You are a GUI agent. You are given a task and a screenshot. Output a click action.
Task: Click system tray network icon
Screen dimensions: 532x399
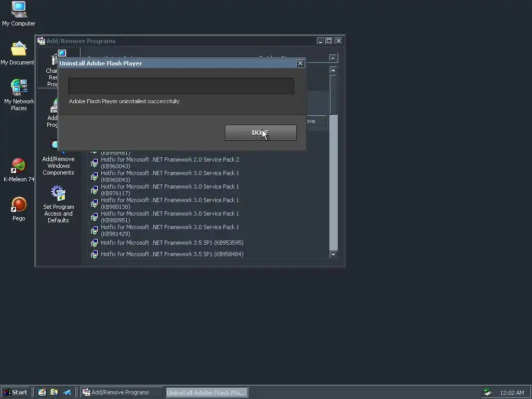coord(488,393)
